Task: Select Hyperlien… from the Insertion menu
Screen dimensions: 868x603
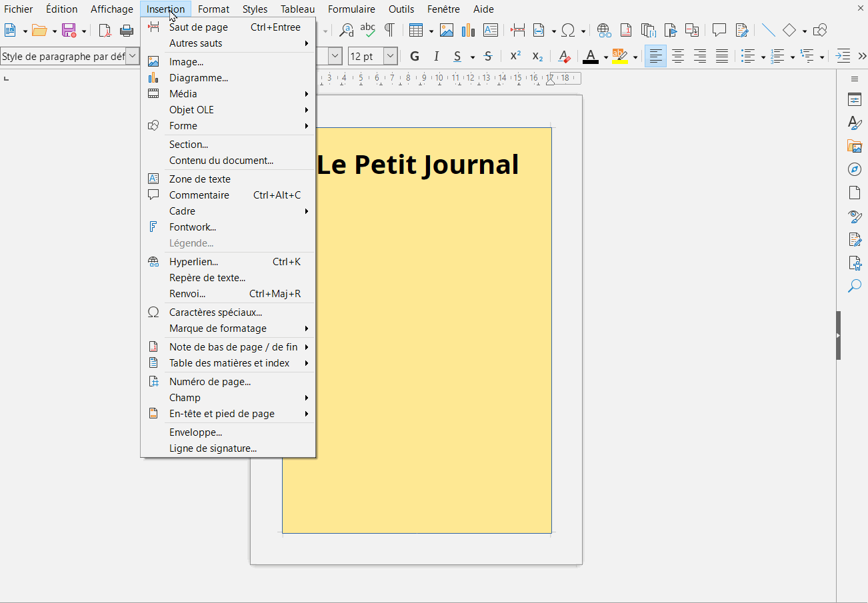Action: coord(228,262)
